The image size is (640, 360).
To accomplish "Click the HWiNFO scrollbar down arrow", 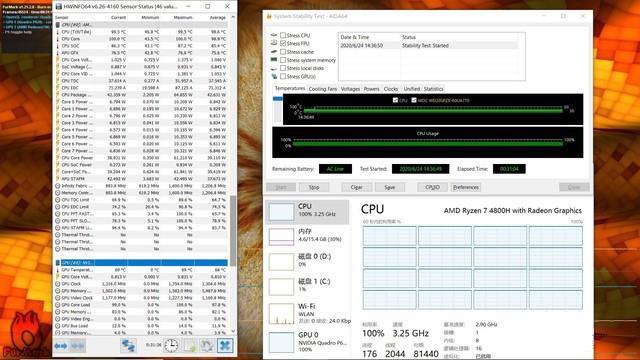I will [233, 331].
